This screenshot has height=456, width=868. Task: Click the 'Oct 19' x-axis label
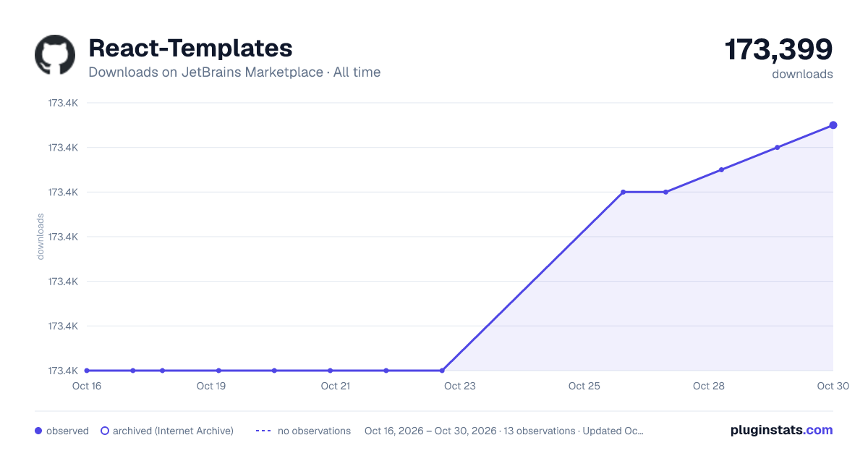tap(211, 386)
